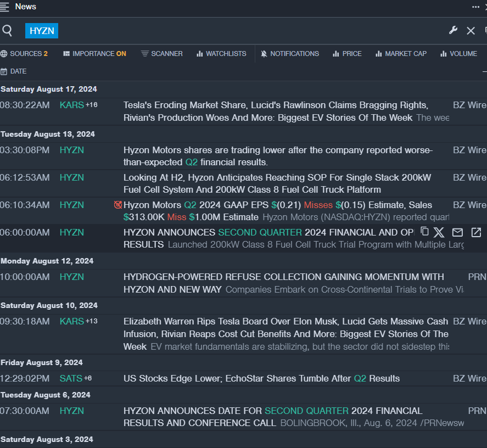Select the Scanner filter option
The width and height of the screenshot is (487, 448).
[x=162, y=54]
